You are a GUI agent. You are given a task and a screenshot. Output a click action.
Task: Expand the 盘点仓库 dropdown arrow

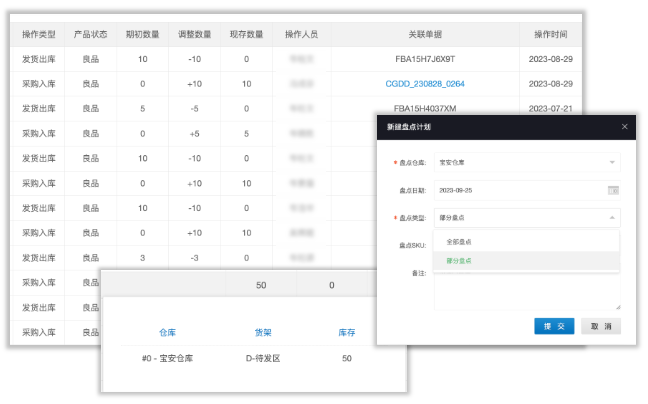[x=612, y=161]
